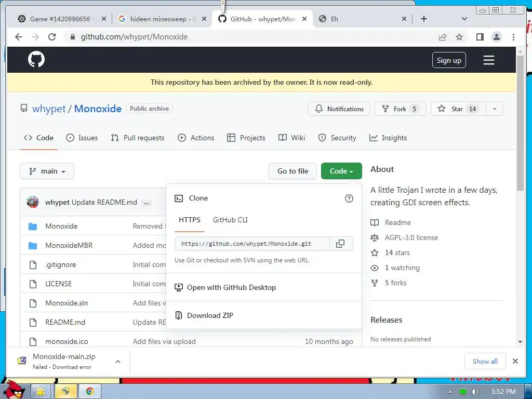Screen dimensions: 532x399
Task: Switch to GitHub CLI clone tab
Action: click(x=230, y=220)
